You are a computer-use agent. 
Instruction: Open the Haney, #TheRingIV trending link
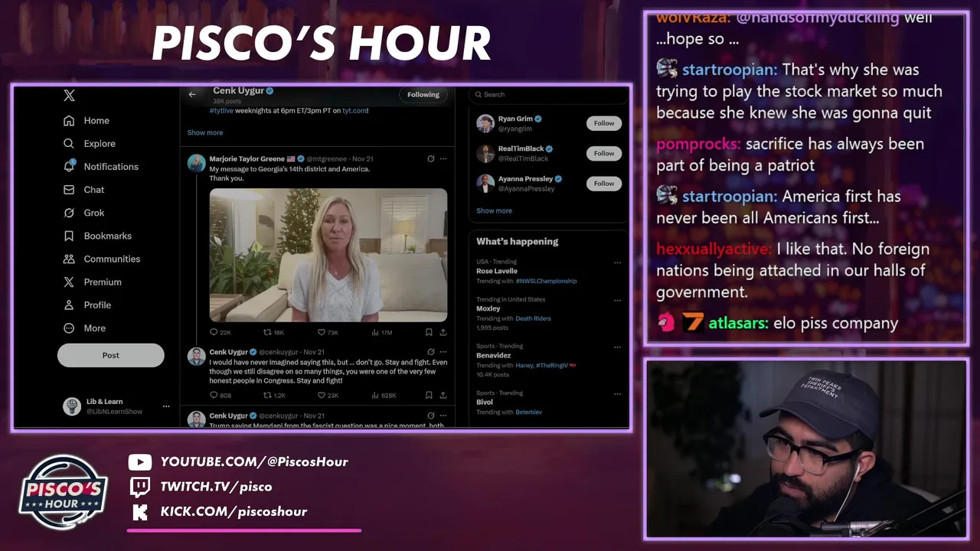[545, 365]
